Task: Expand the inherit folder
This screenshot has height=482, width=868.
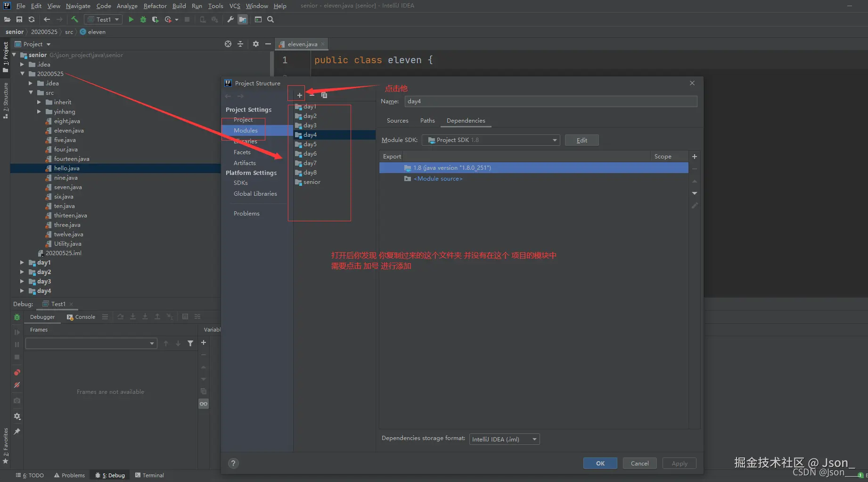Action: [39, 102]
